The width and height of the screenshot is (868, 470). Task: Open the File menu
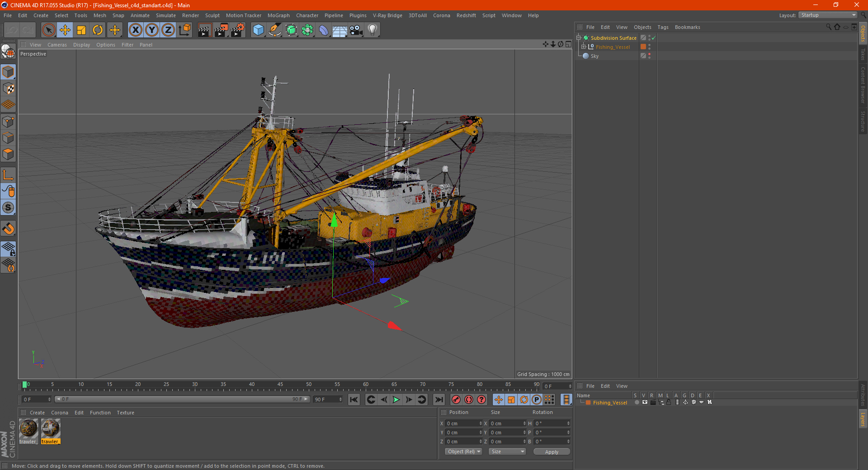[8, 15]
